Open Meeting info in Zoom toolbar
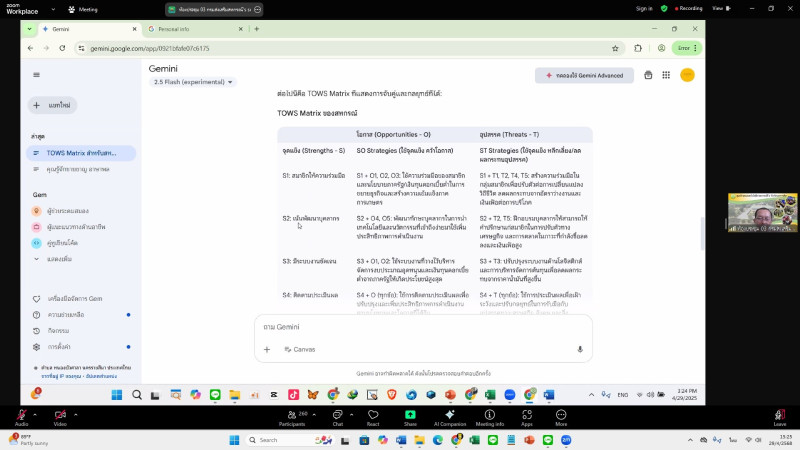800x450 pixels. (490, 417)
